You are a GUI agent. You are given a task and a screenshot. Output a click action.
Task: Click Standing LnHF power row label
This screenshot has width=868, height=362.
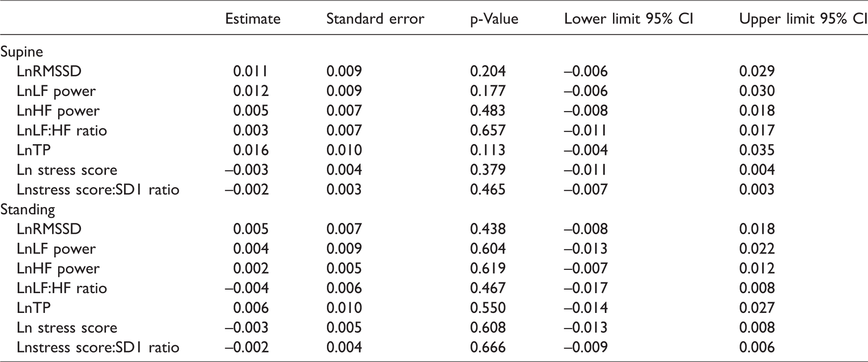point(58,269)
